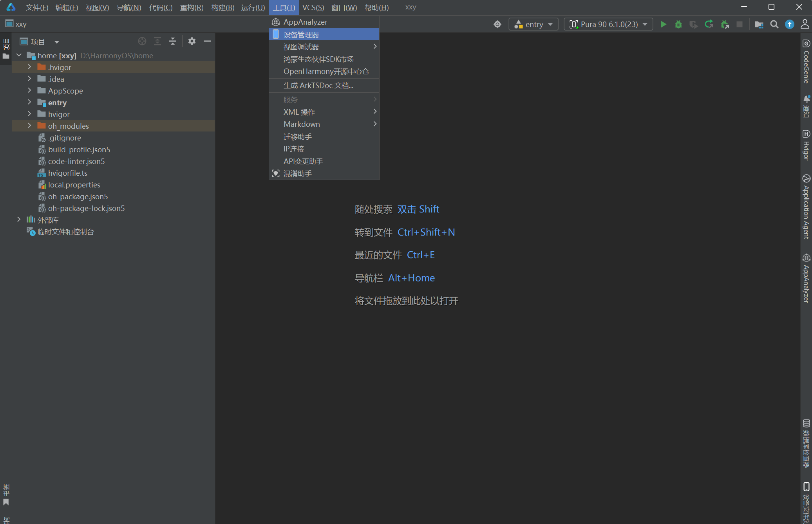Open project panel gear options
The height and width of the screenshot is (524, 812).
point(192,41)
